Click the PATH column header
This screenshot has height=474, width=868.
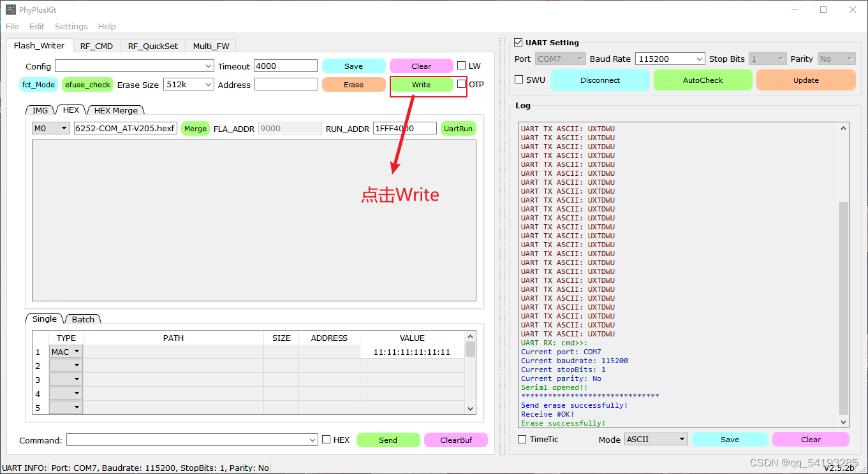[173, 338]
